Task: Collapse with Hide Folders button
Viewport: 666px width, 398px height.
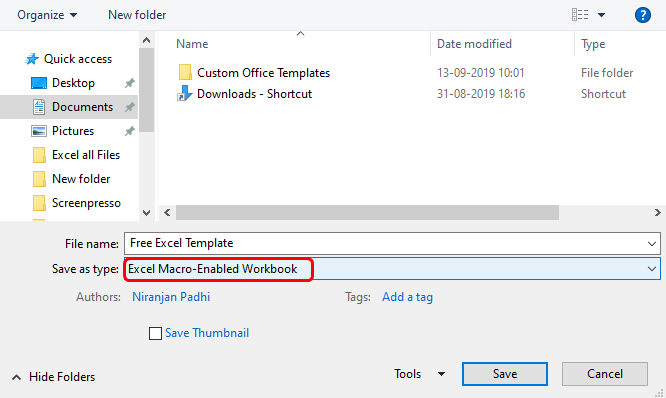Action: point(54,377)
